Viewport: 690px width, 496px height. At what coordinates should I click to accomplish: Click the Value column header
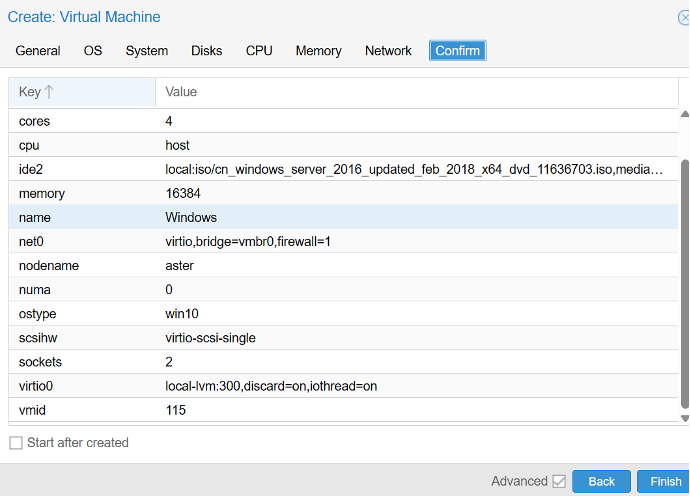416,92
